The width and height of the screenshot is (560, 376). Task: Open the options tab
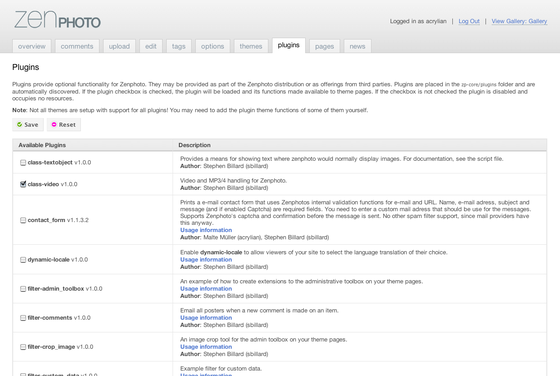212,46
